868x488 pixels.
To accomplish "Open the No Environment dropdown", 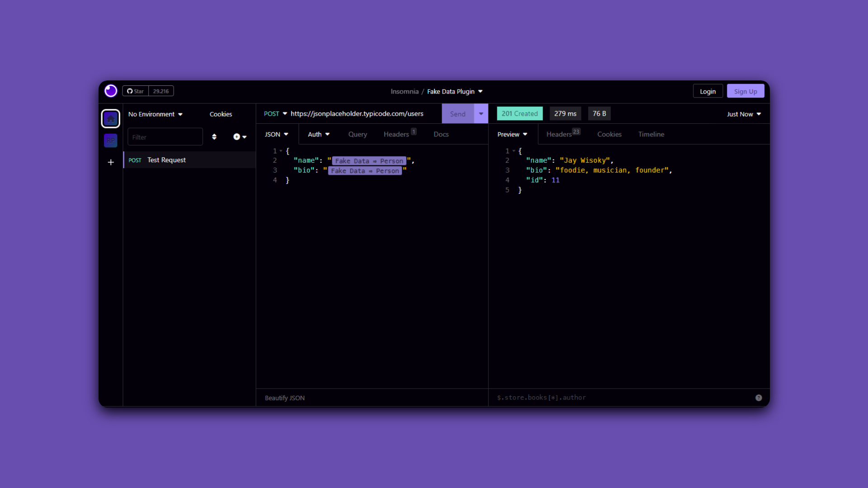I will click(155, 114).
